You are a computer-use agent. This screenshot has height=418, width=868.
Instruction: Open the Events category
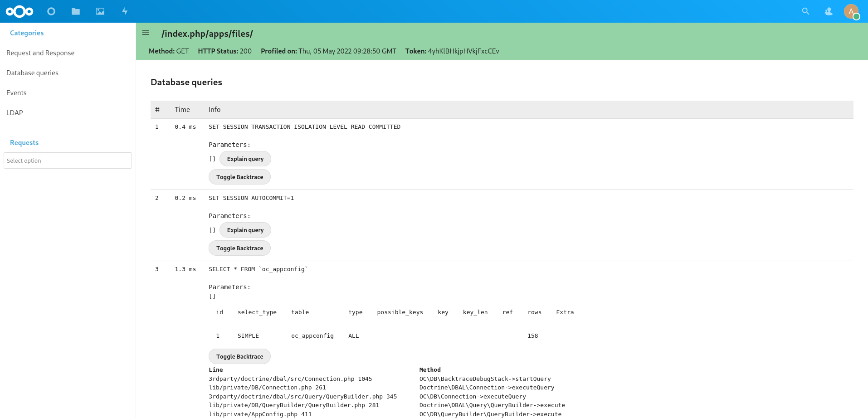pyautogui.click(x=16, y=92)
